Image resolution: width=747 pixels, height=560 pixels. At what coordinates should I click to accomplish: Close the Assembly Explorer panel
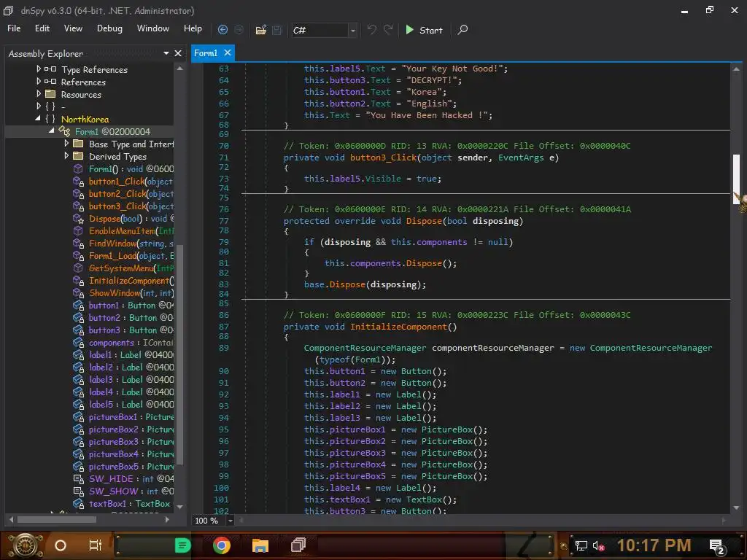178,53
